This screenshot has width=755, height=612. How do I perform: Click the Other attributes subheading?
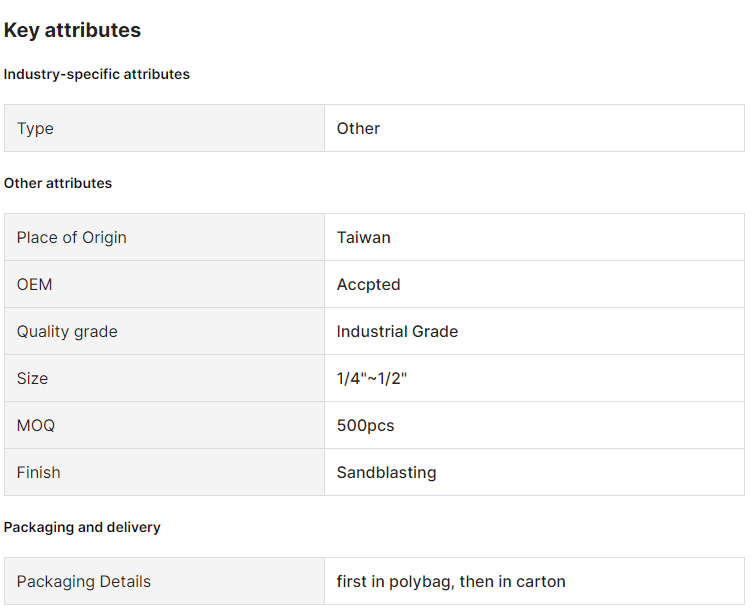tap(58, 183)
